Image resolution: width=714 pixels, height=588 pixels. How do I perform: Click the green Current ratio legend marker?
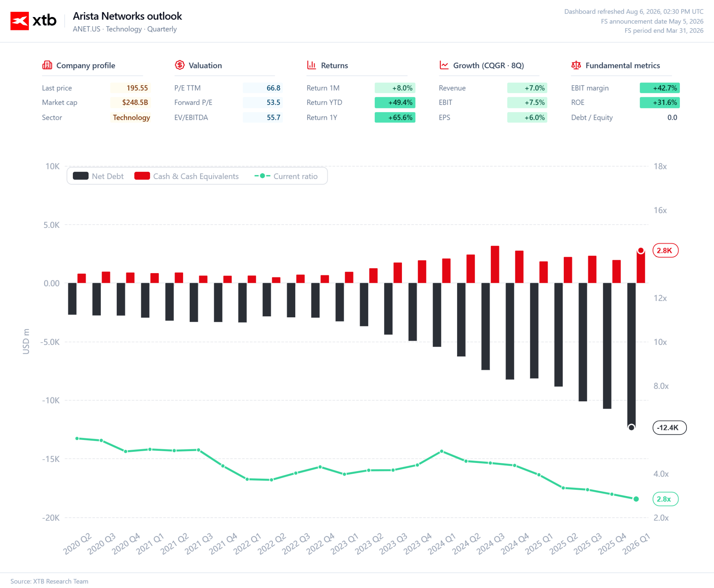pyautogui.click(x=263, y=176)
